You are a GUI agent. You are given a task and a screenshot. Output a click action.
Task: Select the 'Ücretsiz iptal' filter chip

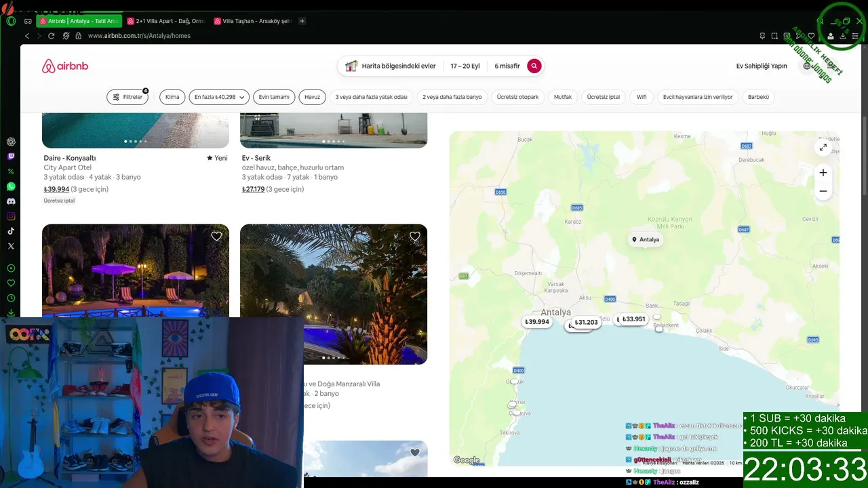click(x=604, y=97)
